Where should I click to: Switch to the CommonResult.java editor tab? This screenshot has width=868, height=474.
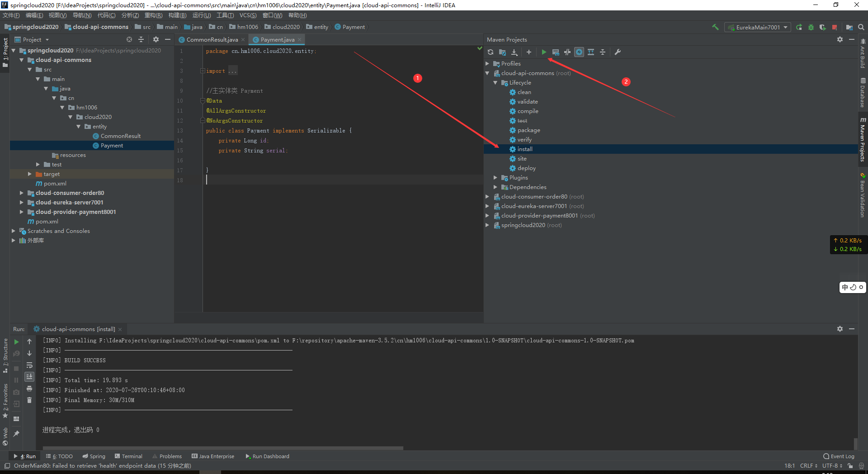(212, 40)
